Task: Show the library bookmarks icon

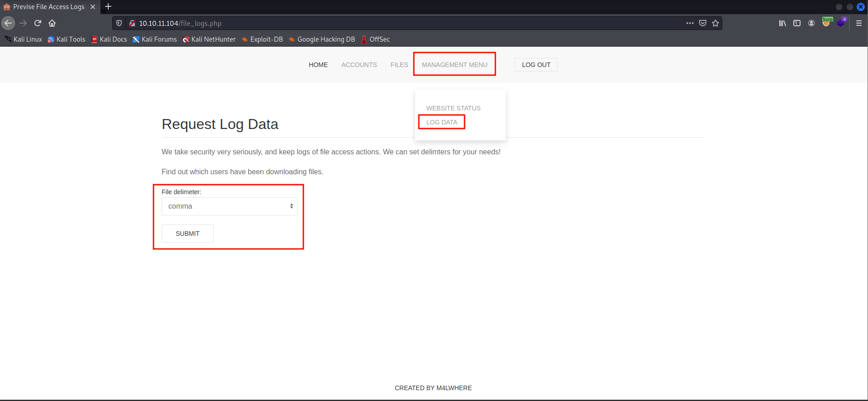Action: (782, 23)
